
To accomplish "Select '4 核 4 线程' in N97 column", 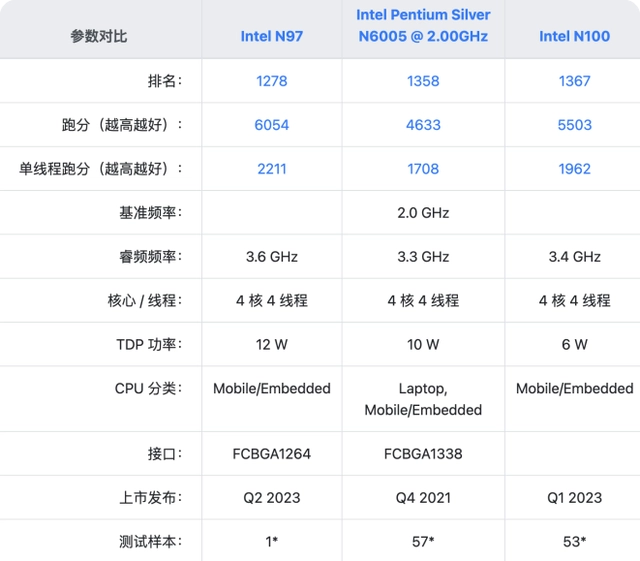I will [x=271, y=301].
